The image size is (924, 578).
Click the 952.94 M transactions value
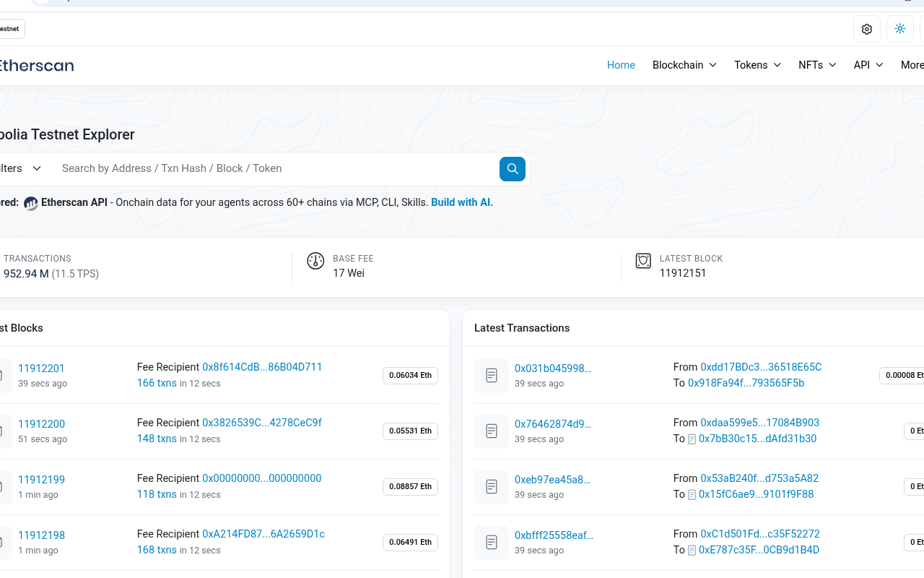[26, 274]
